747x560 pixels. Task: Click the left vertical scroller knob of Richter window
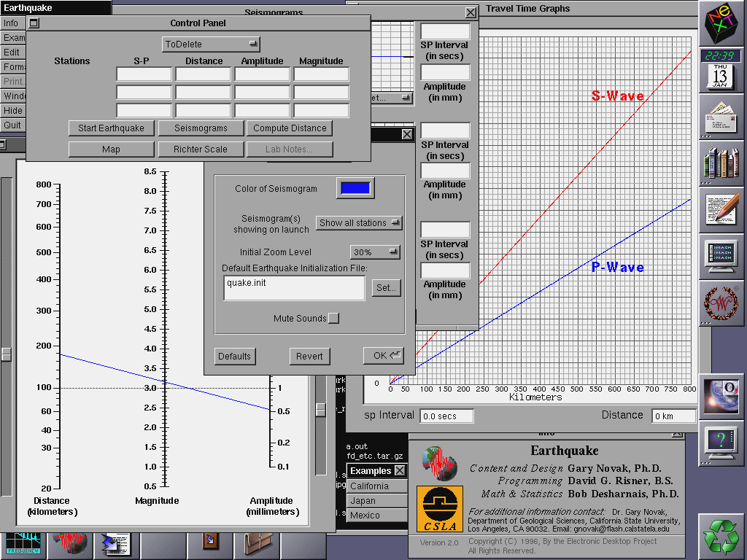(x=6, y=354)
